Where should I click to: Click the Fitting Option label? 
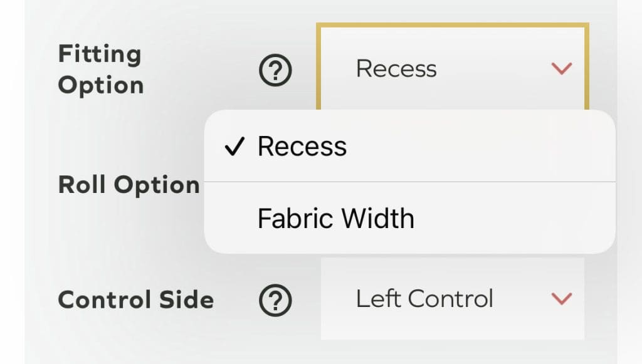[100, 70]
